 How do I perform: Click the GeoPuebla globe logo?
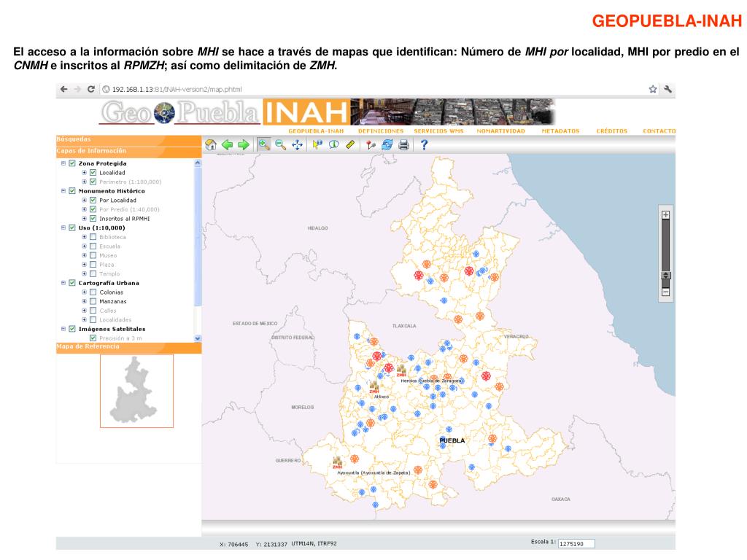click(x=164, y=113)
